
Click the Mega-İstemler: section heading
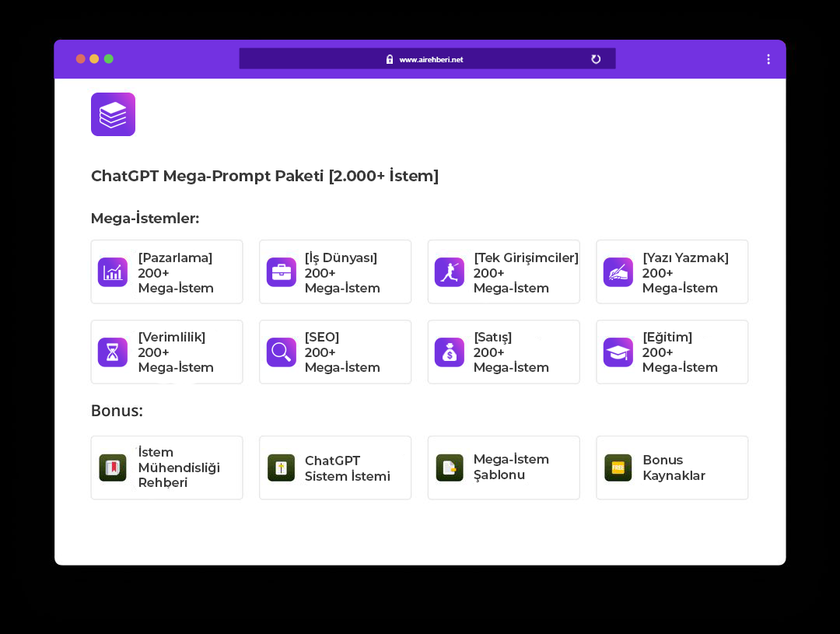pos(145,218)
